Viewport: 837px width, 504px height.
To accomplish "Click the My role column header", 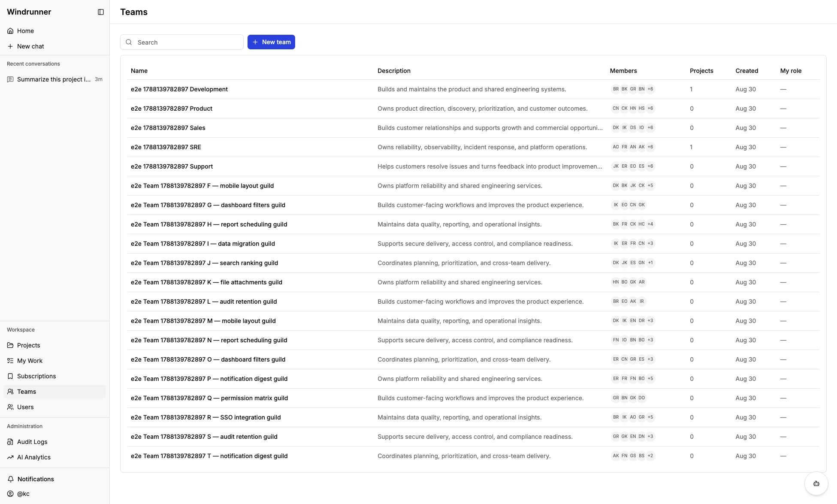I will [x=791, y=71].
